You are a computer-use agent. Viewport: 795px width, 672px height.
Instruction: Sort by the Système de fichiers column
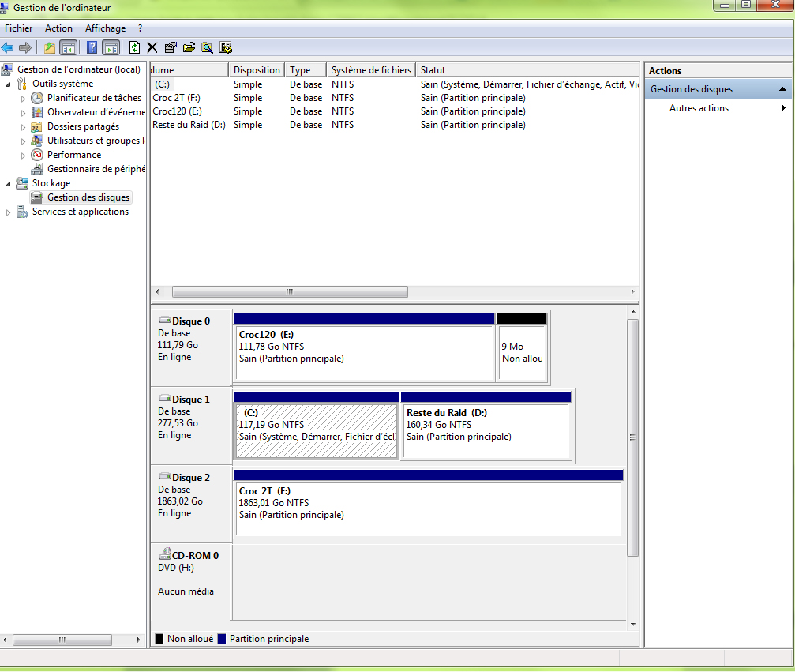tap(370, 70)
